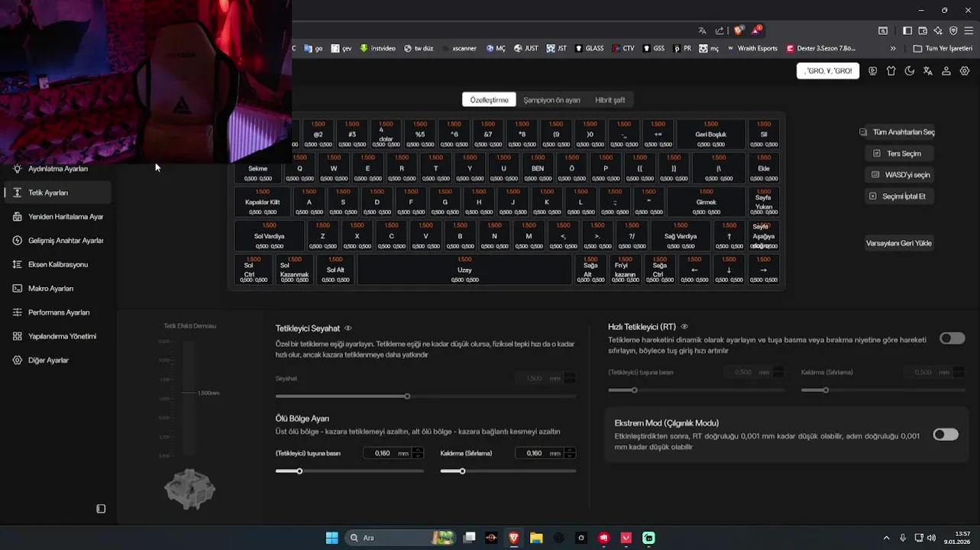
Task: Open the app settings gear icon
Action: 965,71
